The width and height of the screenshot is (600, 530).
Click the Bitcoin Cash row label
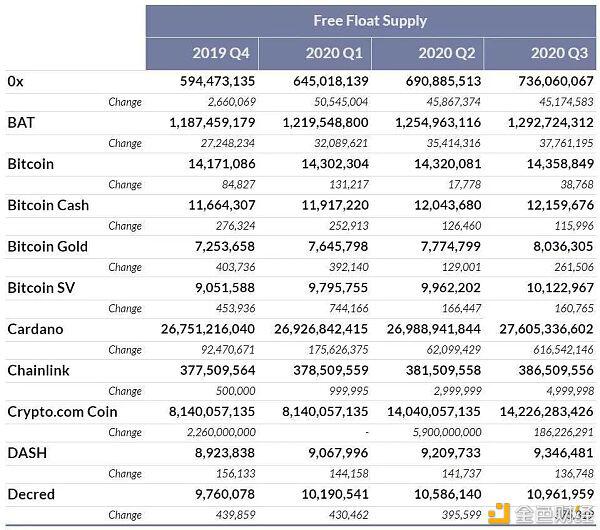[x=48, y=205]
